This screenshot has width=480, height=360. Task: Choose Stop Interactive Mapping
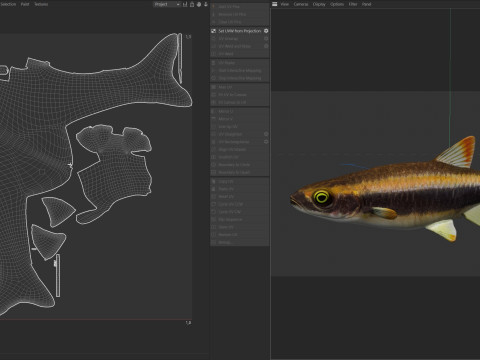pos(240,78)
